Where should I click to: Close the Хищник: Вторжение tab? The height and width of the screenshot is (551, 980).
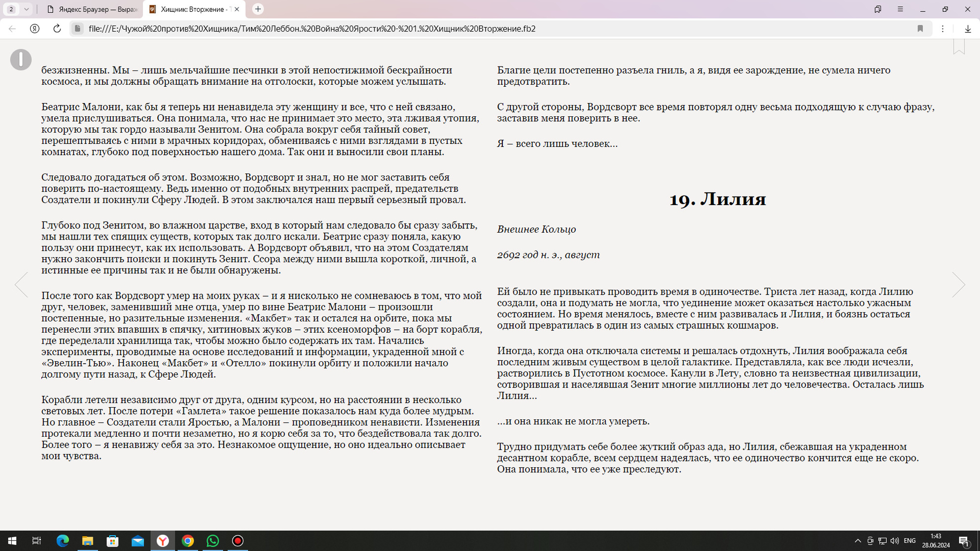click(237, 9)
